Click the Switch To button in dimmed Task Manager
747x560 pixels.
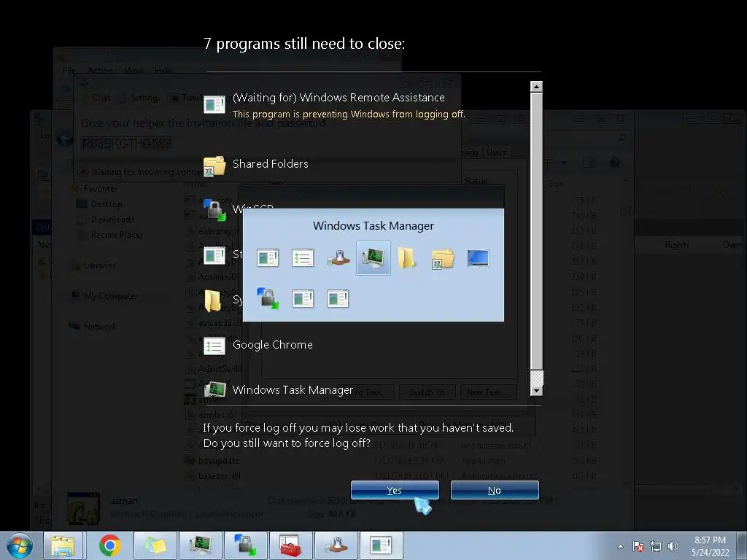point(427,392)
